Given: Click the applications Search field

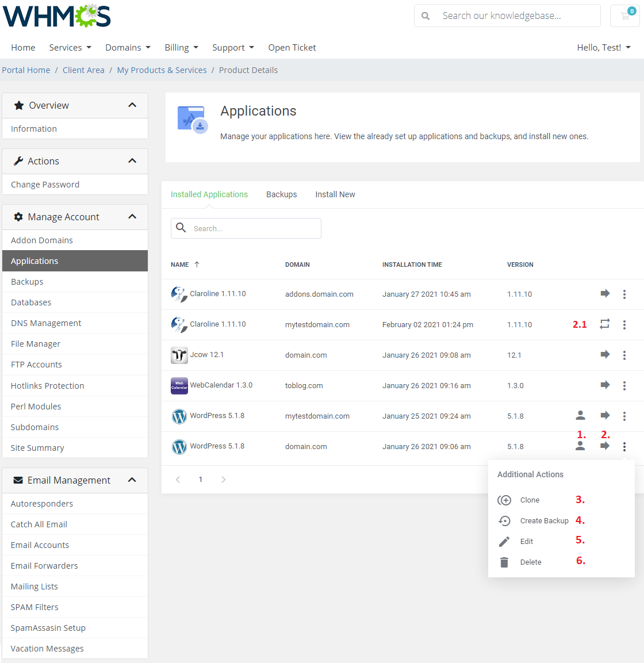Looking at the screenshot, I should tap(246, 228).
